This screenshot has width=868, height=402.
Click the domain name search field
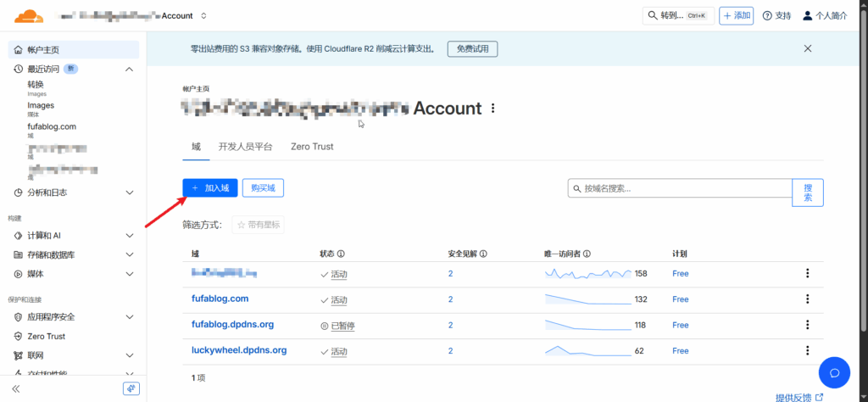(680, 188)
